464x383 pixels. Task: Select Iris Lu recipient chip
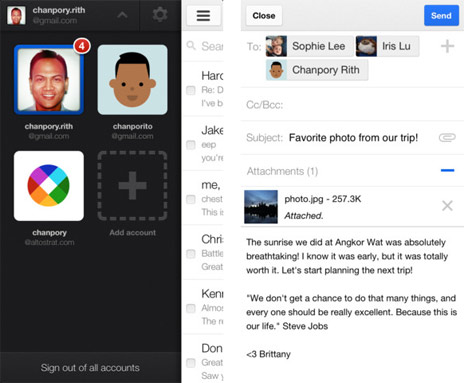(x=387, y=46)
